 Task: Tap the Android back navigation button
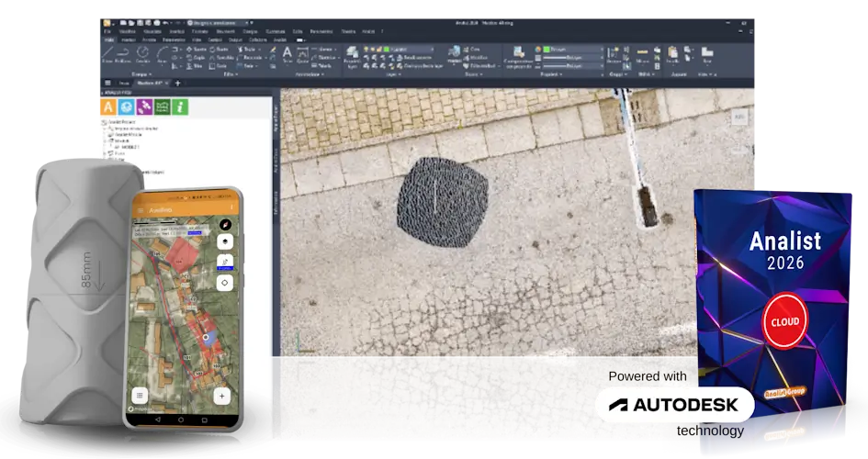[x=157, y=420]
